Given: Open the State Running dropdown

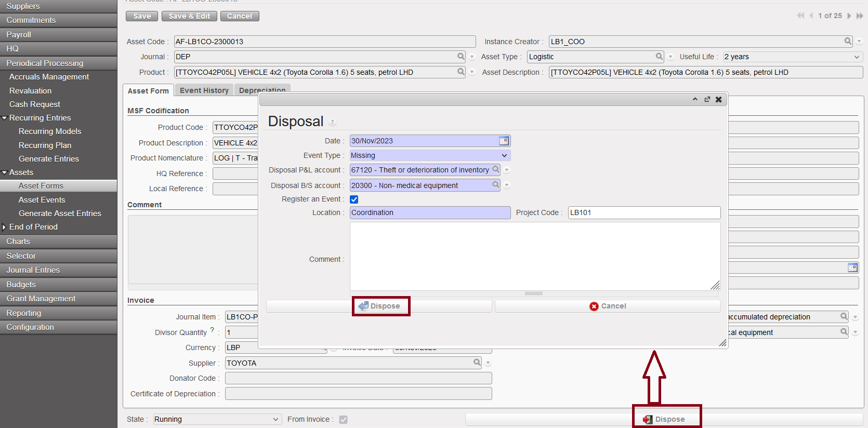Looking at the screenshot, I should [217, 419].
